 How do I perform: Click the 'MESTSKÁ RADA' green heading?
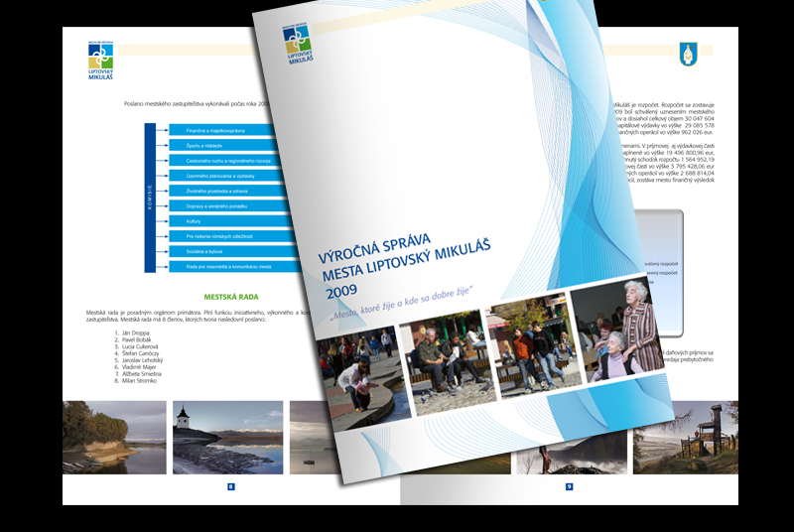pos(231,297)
